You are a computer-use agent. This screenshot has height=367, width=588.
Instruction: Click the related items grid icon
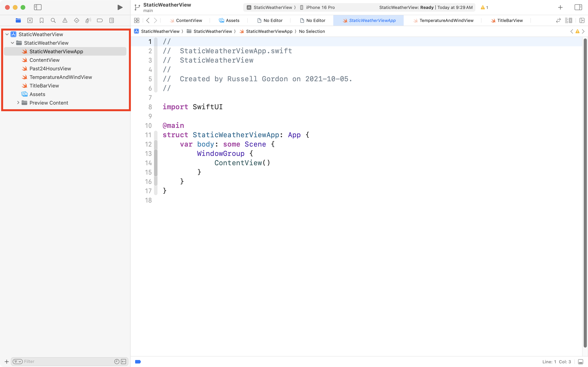[x=137, y=21]
